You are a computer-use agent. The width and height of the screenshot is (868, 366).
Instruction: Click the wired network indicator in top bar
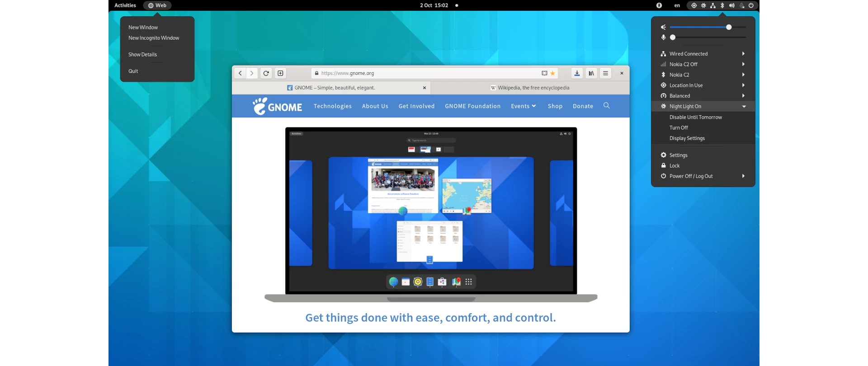point(713,5)
